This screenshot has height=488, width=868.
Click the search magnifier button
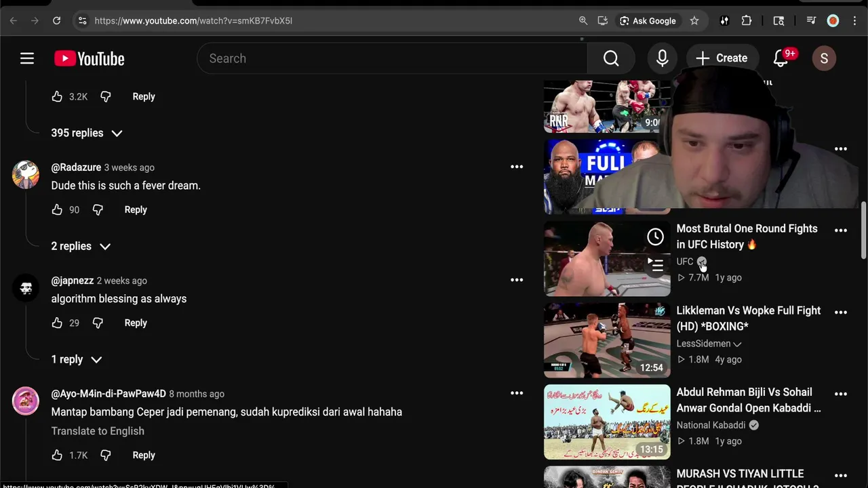pos(611,58)
